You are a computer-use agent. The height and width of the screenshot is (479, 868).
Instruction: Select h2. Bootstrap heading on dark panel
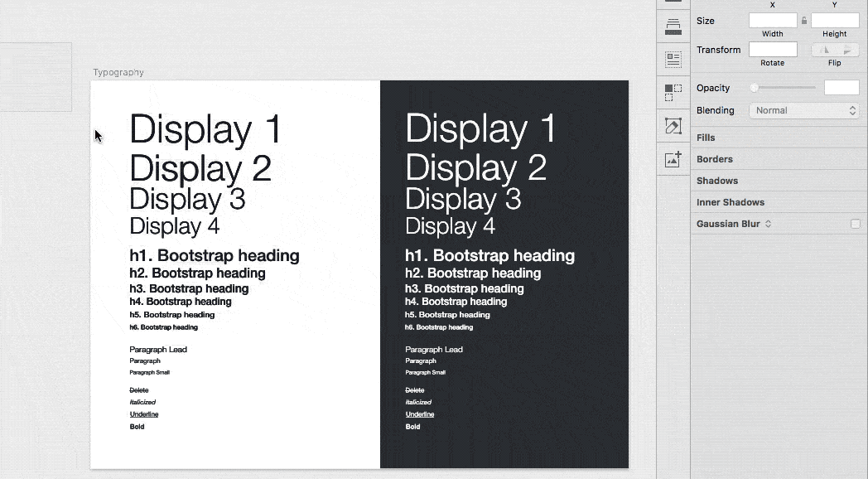(x=473, y=273)
